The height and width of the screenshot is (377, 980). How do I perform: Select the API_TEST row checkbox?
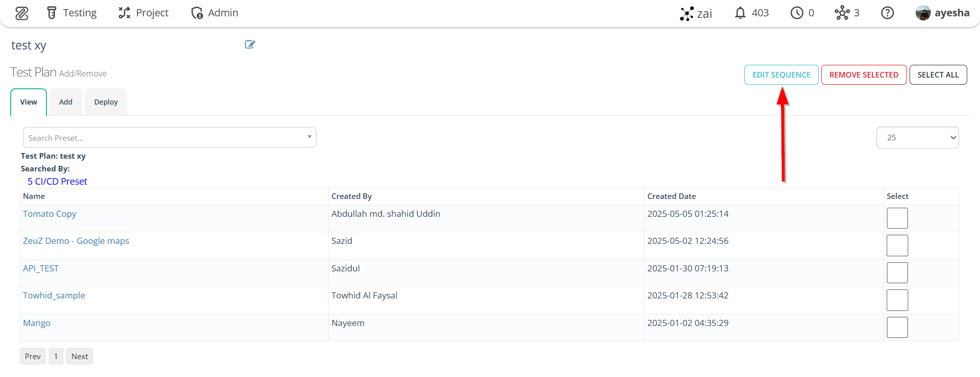(897, 273)
